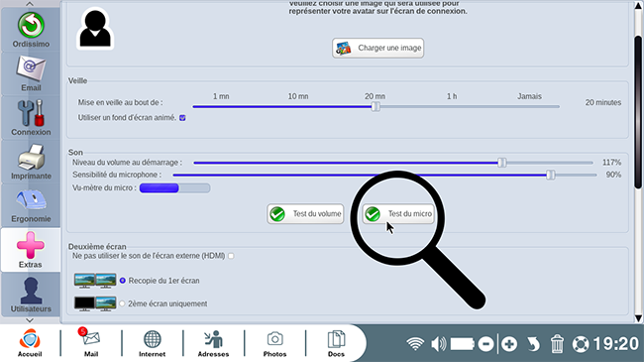
Task: Click the vertical scrollbar thumb
Action: [x=638, y=113]
